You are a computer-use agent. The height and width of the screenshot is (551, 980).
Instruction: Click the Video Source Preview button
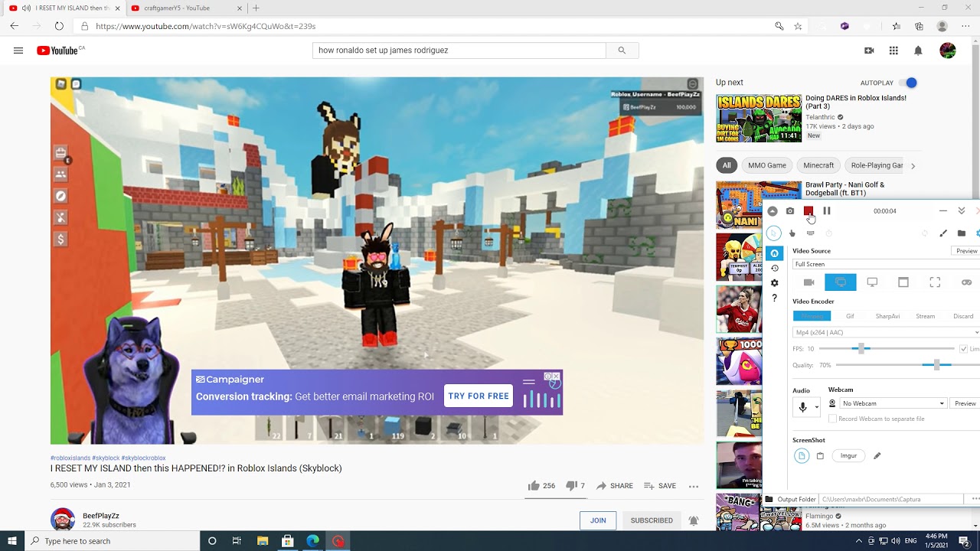click(966, 251)
